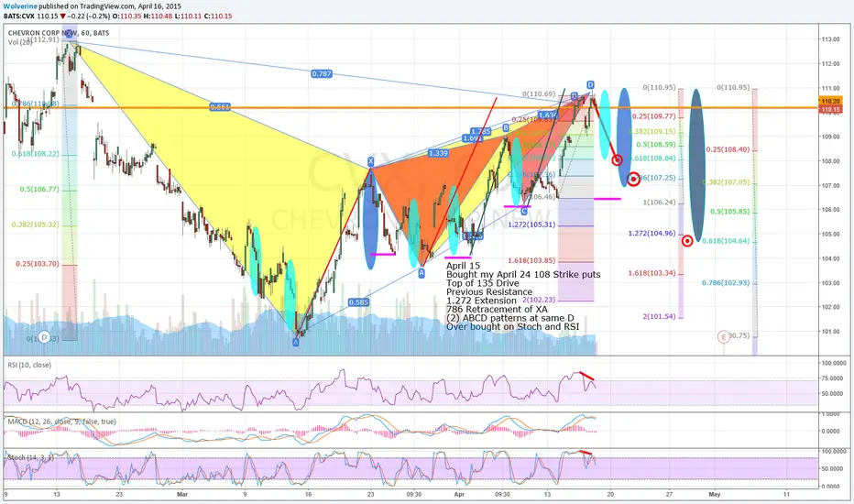Click the B point pattern label
The height and width of the screenshot is (504, 854).
[506, 127]
